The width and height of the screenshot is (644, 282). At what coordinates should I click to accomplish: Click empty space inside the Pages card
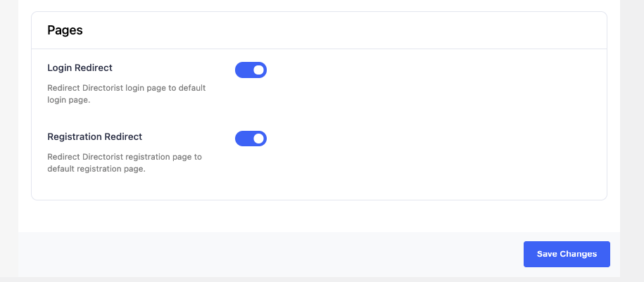[431, 123]
